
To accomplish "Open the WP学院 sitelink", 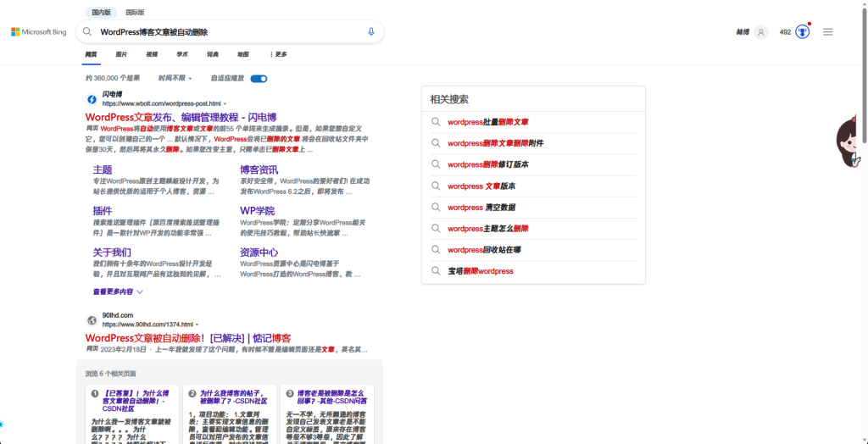I will pyautogui.click(x=257, y=211).
